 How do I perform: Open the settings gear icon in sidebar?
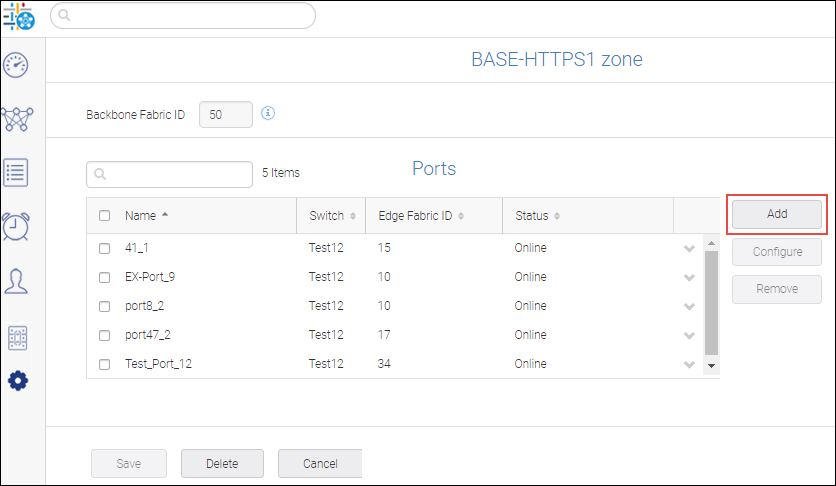pyautogui.click(x=18, y=381)
